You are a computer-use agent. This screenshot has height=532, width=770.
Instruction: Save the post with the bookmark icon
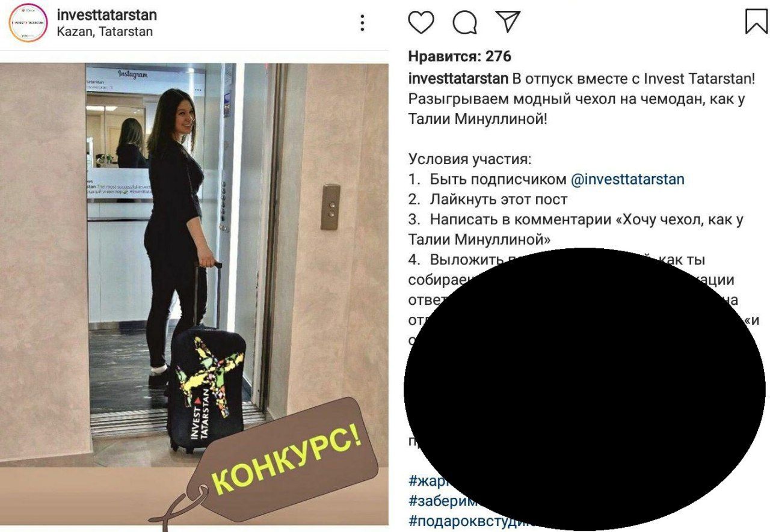click(756, 21)
